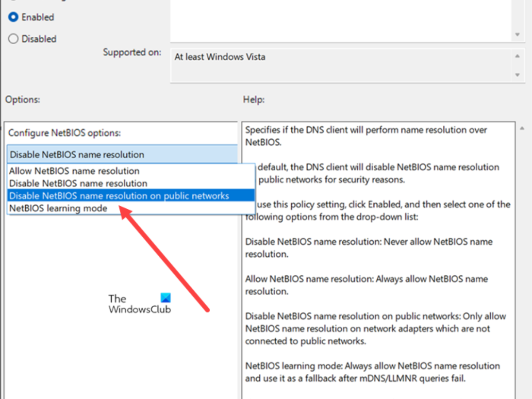Click Supported on box scroll down arrow

click(x=517, y=75)
